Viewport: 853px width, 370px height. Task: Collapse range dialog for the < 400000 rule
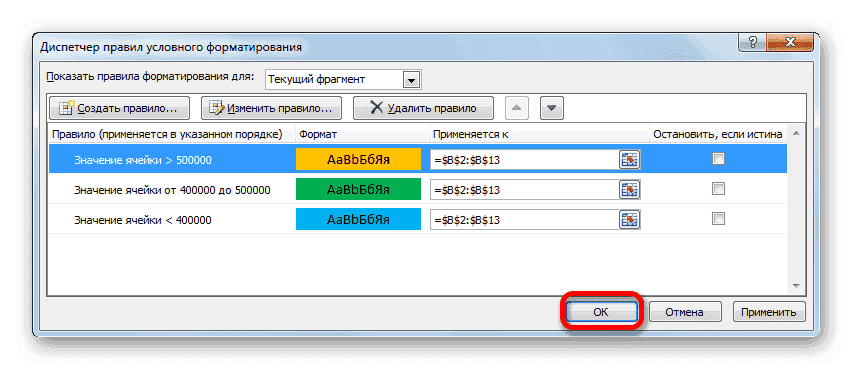tap(629, 220)
